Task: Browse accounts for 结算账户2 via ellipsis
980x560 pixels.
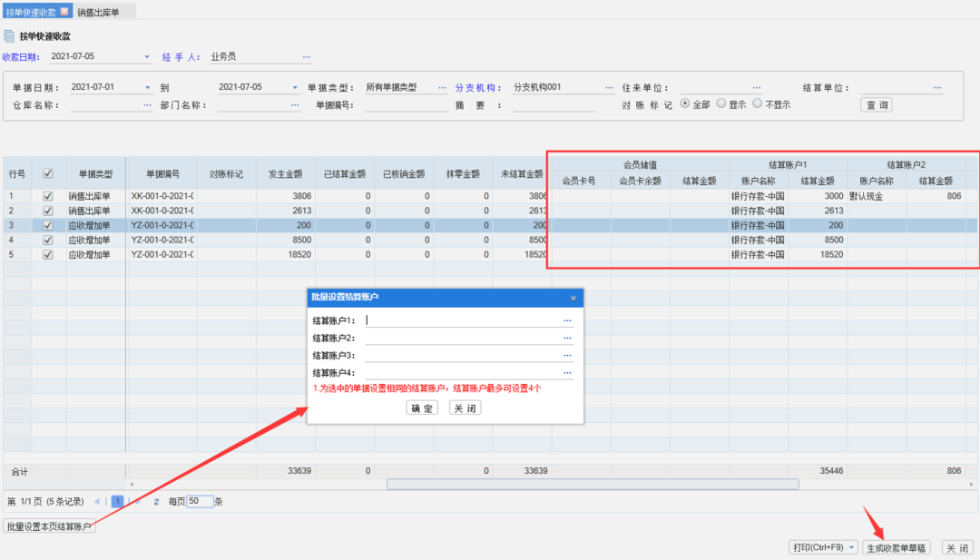Action: [567, 339]
